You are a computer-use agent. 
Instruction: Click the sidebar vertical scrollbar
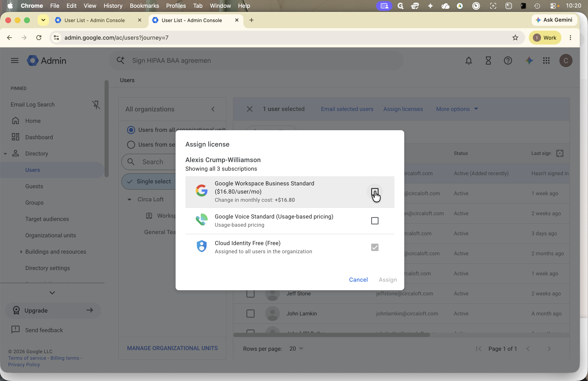(107, 129)
